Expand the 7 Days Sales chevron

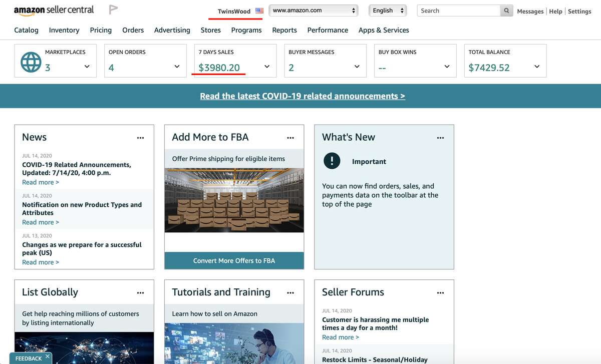[x=267, y=67]
